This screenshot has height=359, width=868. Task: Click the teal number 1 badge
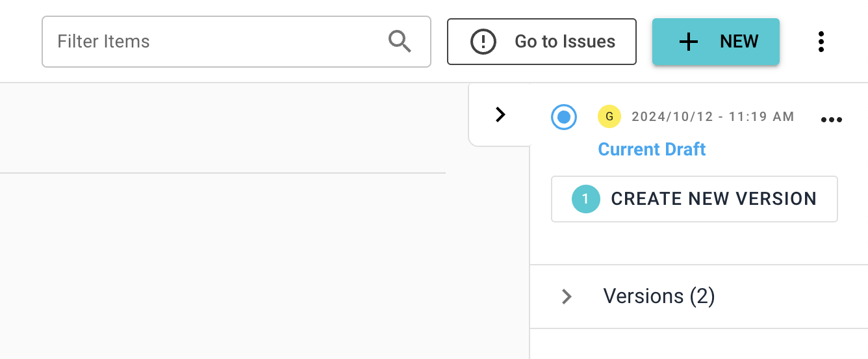(585, 199)
